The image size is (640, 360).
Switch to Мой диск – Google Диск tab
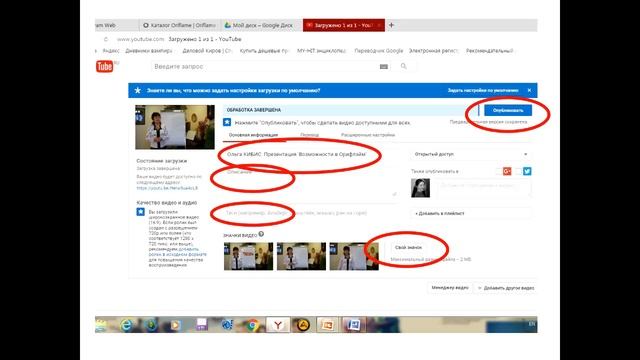click(262, 25)
